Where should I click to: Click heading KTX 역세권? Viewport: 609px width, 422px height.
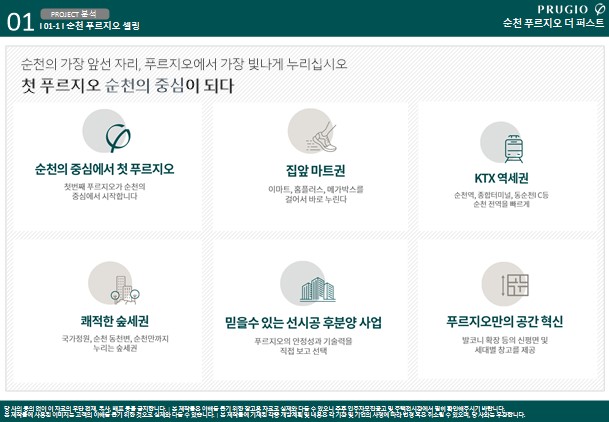click(501, 178)
